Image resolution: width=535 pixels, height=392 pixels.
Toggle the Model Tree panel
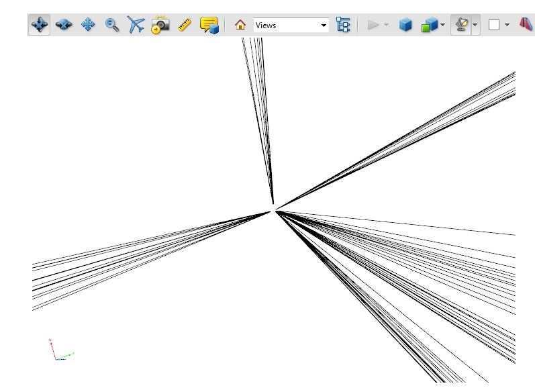tap(343, 25)
